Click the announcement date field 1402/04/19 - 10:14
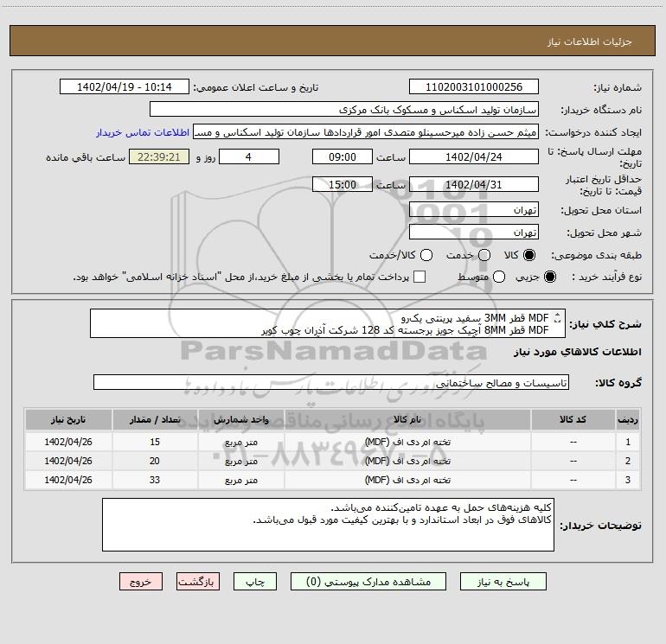This screenshot has height=644, width=666. click(x=125, y=86)
